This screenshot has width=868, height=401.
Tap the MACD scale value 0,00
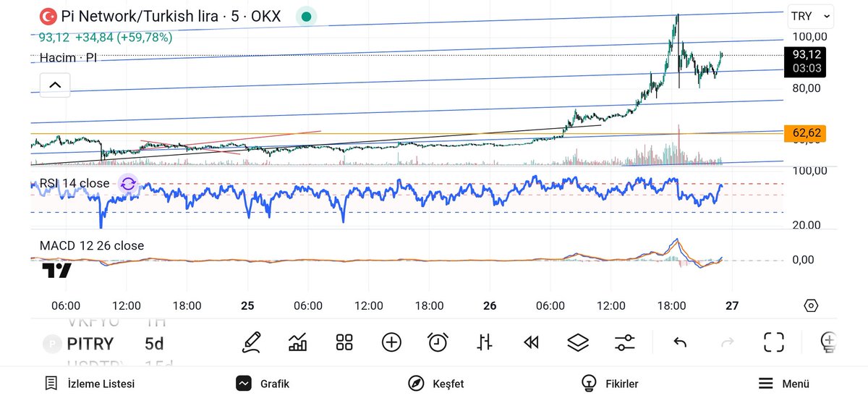(803, 259)
